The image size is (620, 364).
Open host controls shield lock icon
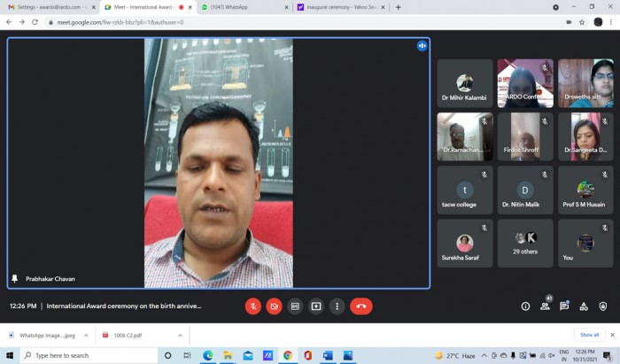tap(602, 306)
